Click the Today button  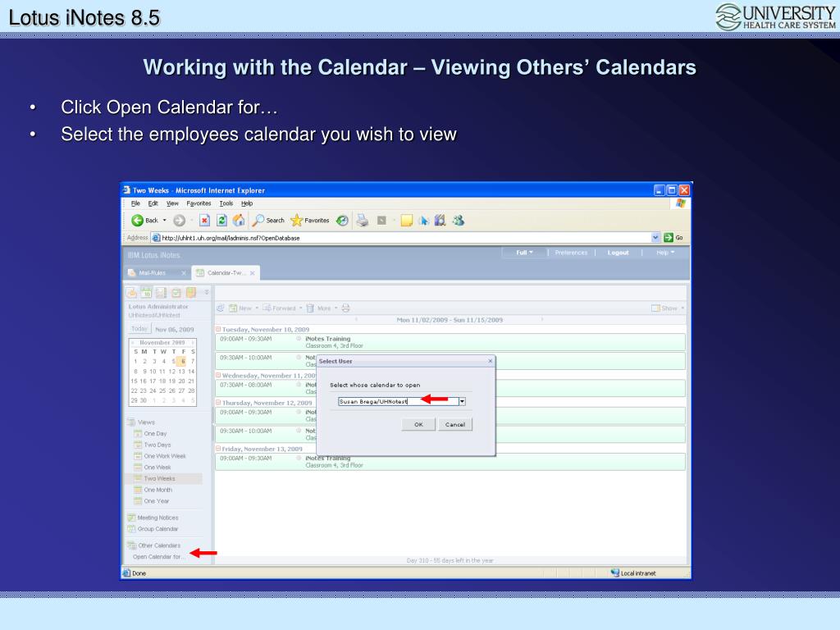[x=139, y=329]
